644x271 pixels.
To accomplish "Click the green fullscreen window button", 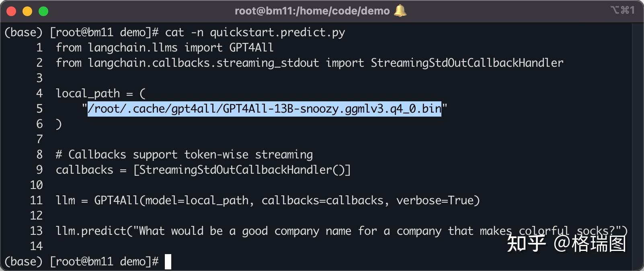I will [x=43, y=11].
